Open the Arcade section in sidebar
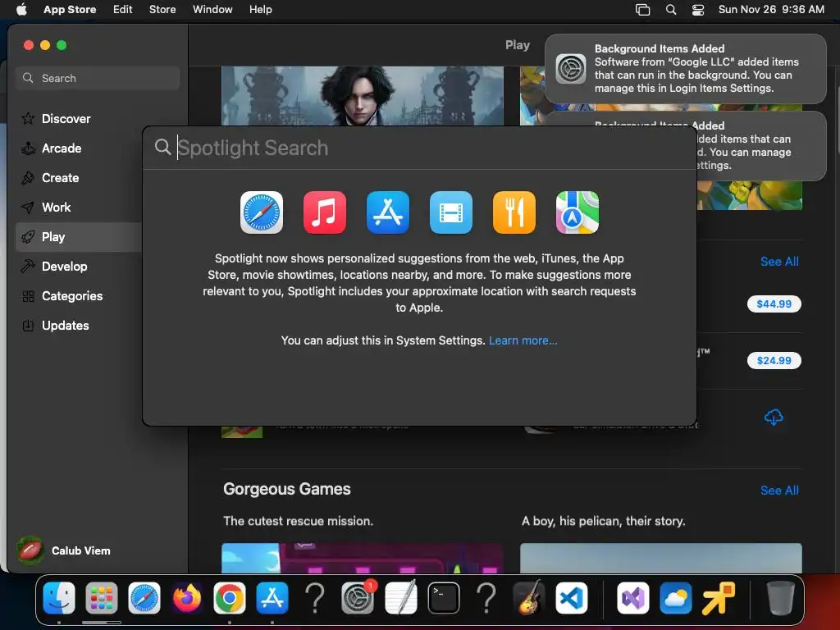The height and width of the screenshot is (630, 840). coord(62,148)
